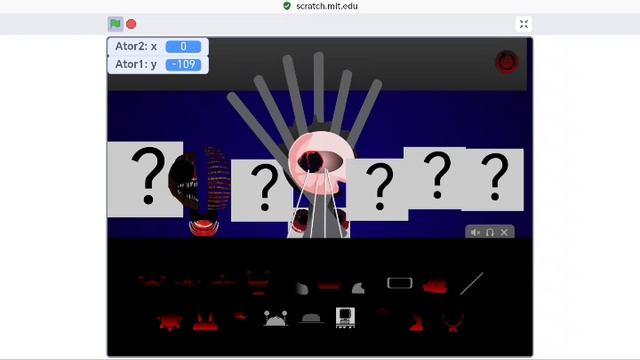Click the question-mark card nearest the sound controls

point(493,180)
